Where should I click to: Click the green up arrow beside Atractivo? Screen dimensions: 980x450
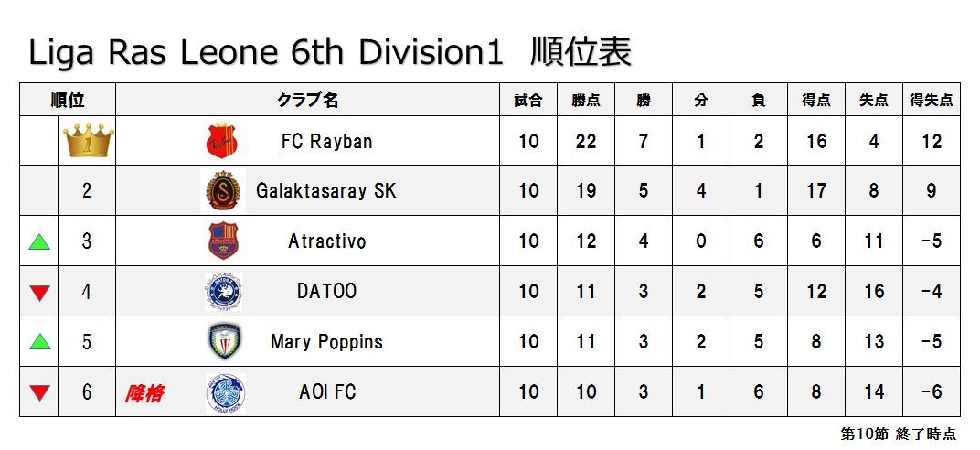coord(39,241)
